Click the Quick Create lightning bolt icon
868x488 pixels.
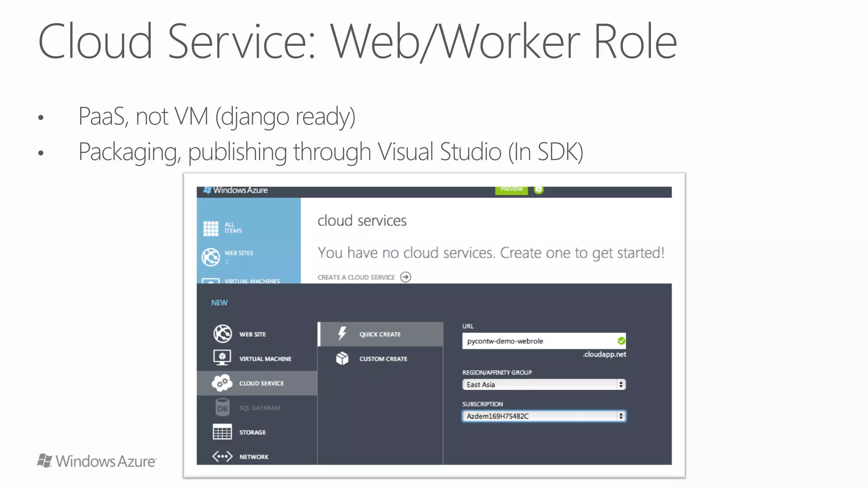click(342, 334)
